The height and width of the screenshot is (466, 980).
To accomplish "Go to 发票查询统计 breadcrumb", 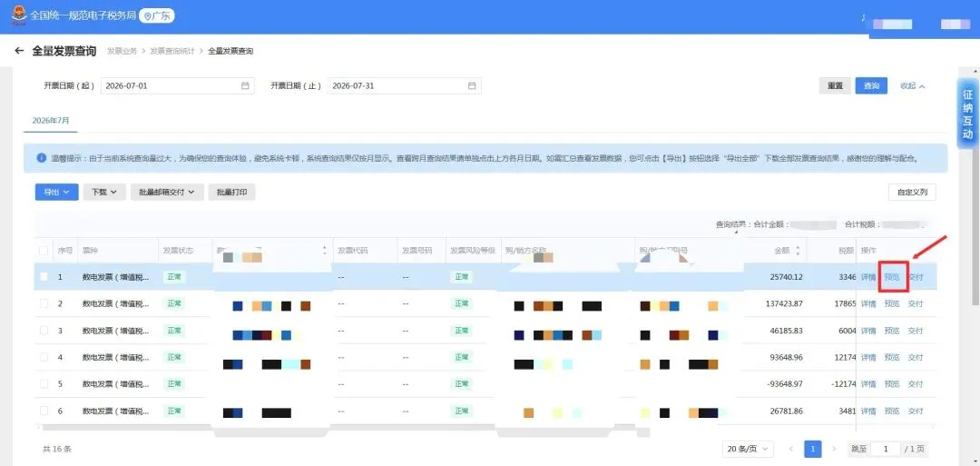I will (x=172, y=51).
